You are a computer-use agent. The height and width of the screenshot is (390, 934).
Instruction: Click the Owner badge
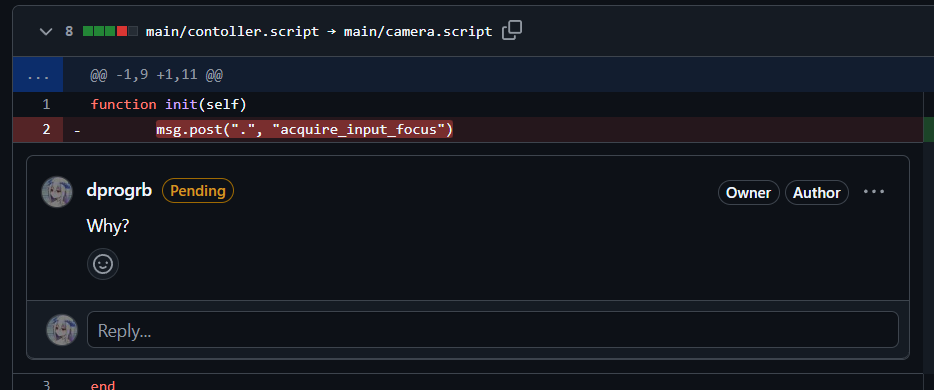[749, 192]
